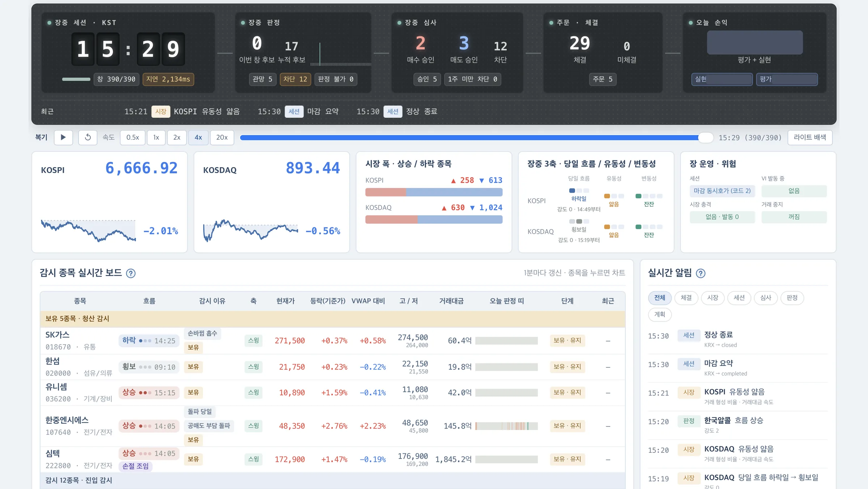
Task: Click the 창 390/390 window badge
Action: pyautogui.click(x=116, y=79)
